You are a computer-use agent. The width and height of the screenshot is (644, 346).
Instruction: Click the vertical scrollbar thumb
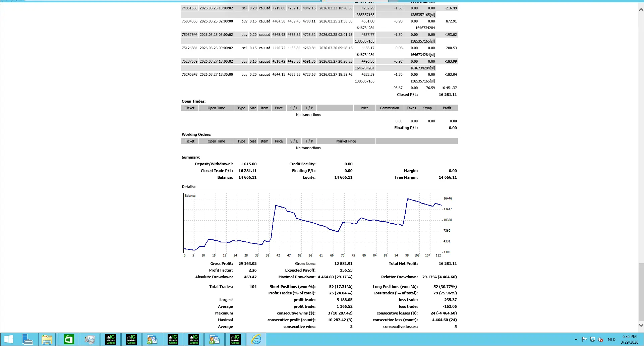pos(641,292)
